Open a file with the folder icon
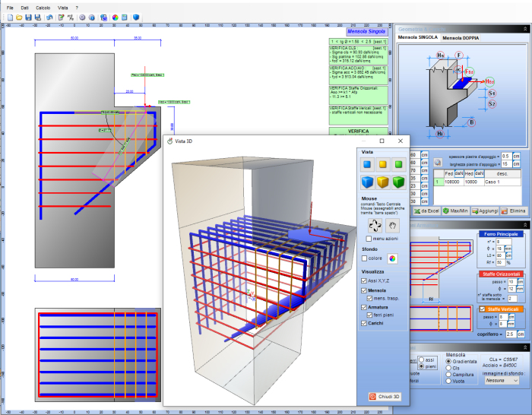 pyautogui.click(x=19, y=17)
